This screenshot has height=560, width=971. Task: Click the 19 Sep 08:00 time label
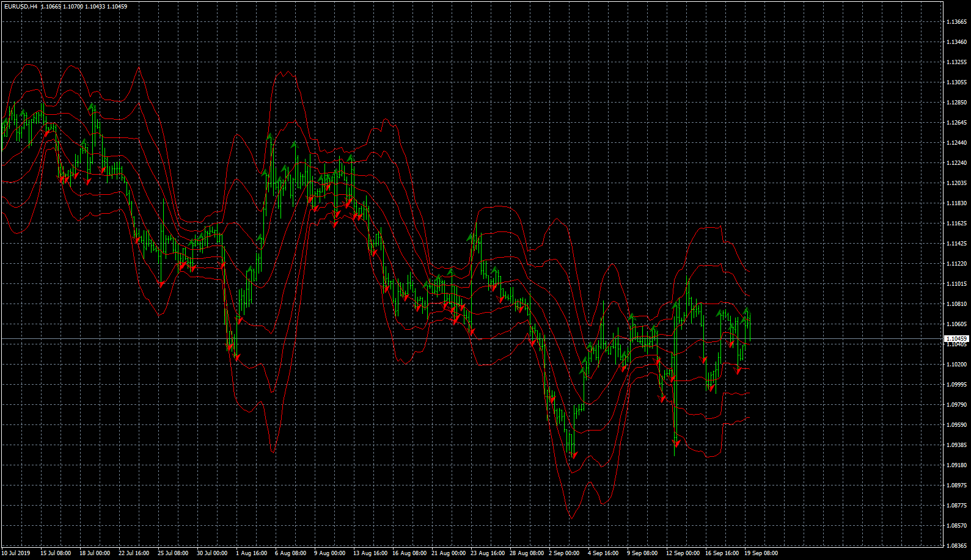pos(761,553)
